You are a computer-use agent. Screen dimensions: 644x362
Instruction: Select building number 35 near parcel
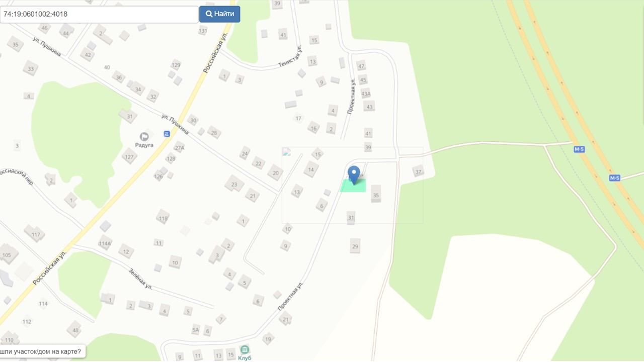tap(376, 195)
